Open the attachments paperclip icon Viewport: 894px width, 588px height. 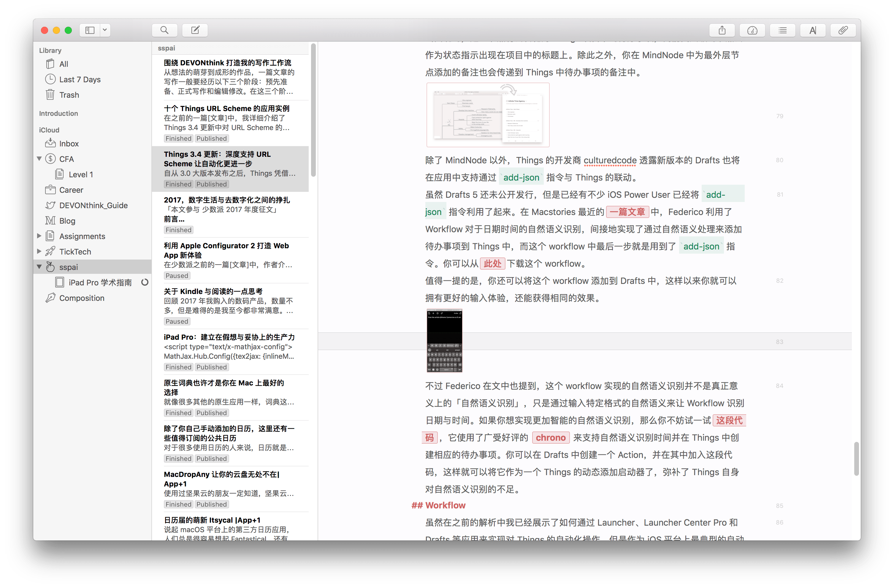pos(843,30)
